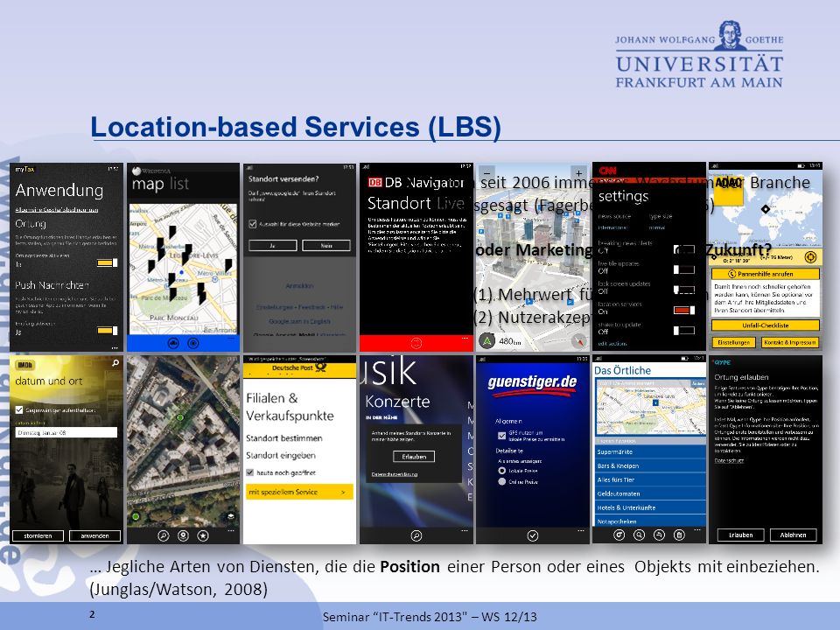Toggle Deutsche Post 'heute noch geöffnet' checkbox
The height and width of the screenshot is (630, 840).
pos(249,472)
